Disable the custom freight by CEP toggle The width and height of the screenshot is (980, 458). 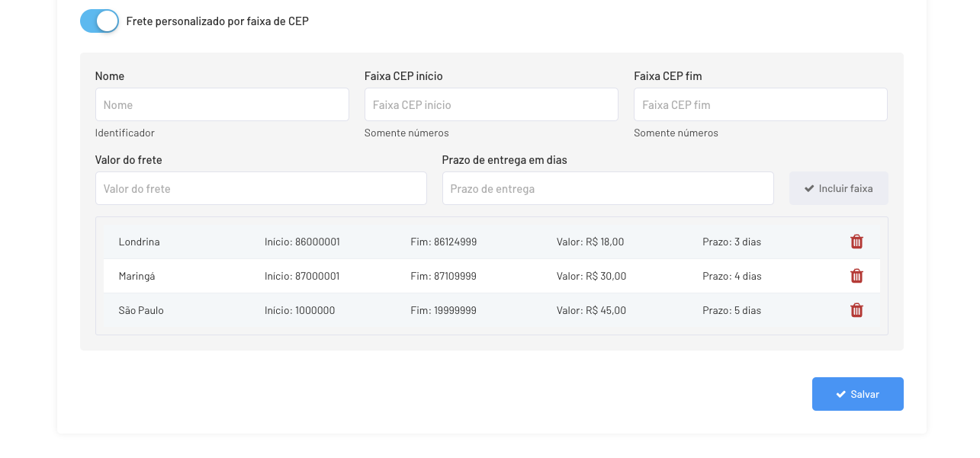point(99,21)
